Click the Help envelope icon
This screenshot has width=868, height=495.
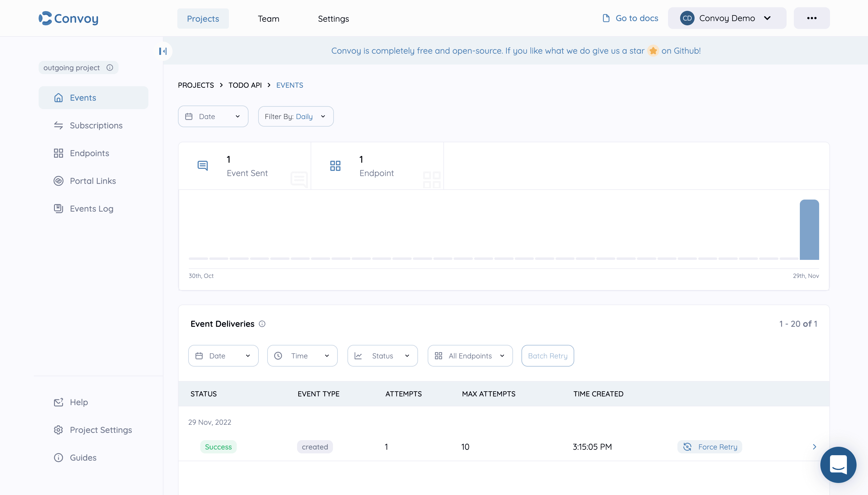58,402
